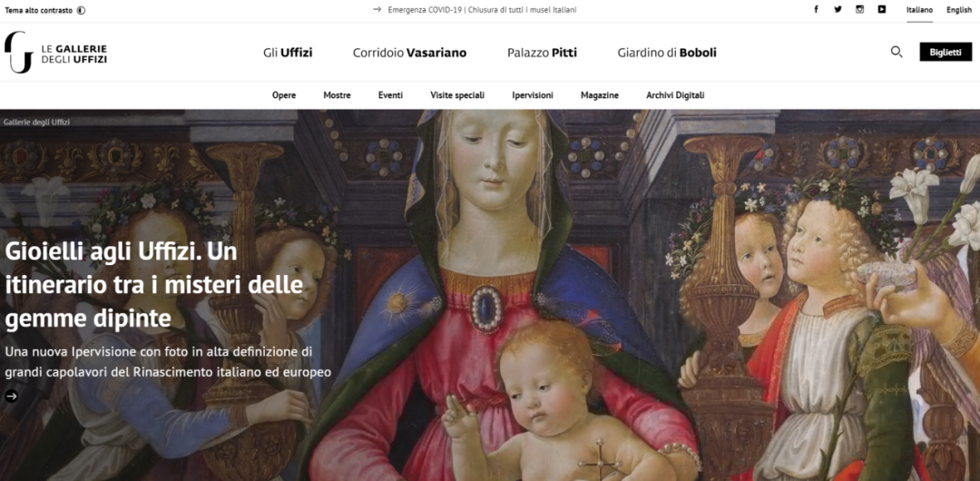
Task: Open Corridoio Vasariano section
Action: (x=409, y=53)
